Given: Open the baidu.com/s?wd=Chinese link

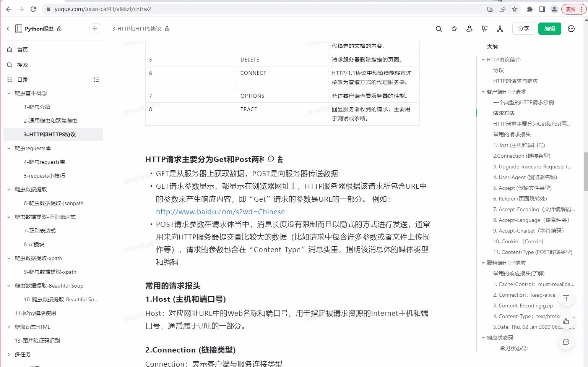Looking at the screenshot, I should [x=220, y=212].
